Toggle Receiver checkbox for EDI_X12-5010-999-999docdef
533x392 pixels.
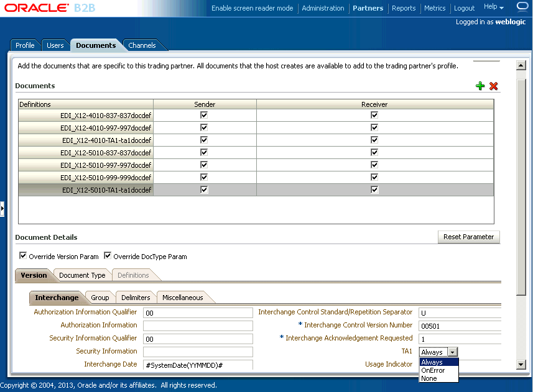click(x=374, y=177)
